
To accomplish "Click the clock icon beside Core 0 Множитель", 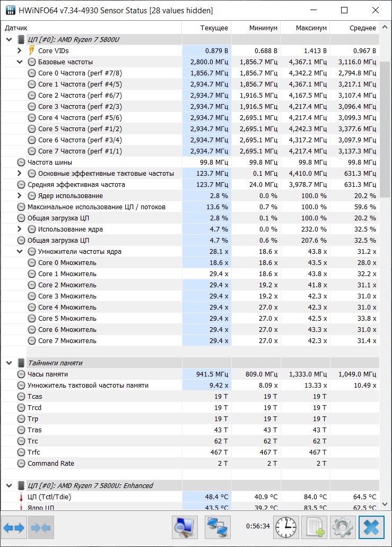I will click(x=32, y=263).
